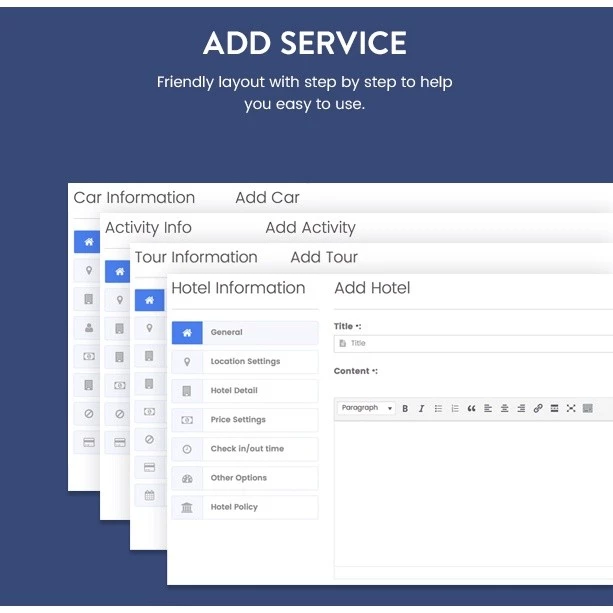Align text left in editor
613x613 pixels.
pos(488,409)
